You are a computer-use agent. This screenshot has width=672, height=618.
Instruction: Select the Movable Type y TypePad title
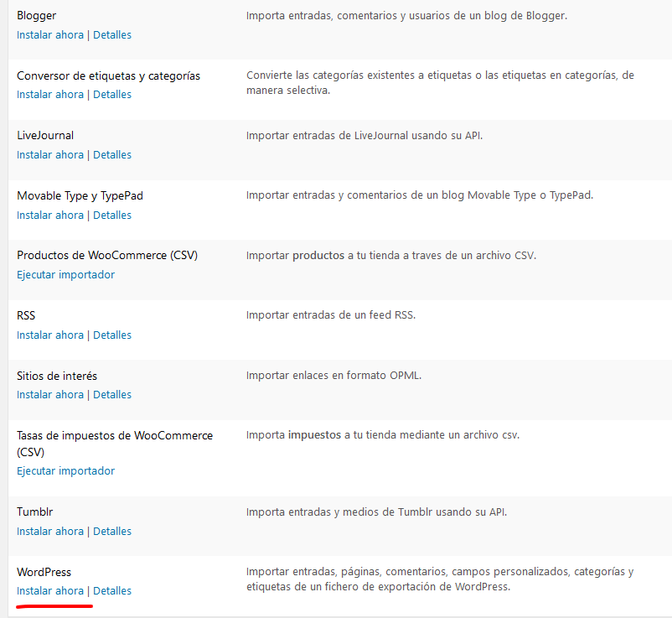point(80,196)
